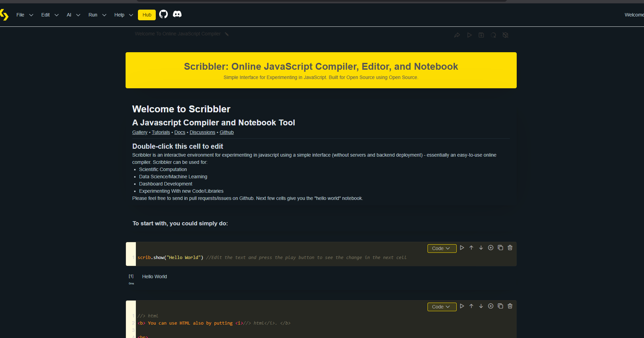The image size is (644, 338).
Task: Join the Discord server via its icon
Action: [x=177, y=14]
